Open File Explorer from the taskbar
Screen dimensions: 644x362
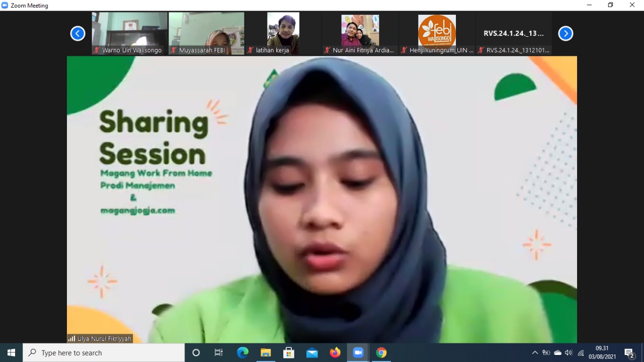point(266,352)
